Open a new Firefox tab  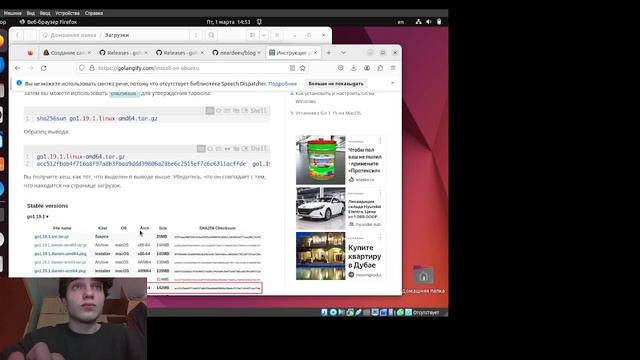(329, 53)
